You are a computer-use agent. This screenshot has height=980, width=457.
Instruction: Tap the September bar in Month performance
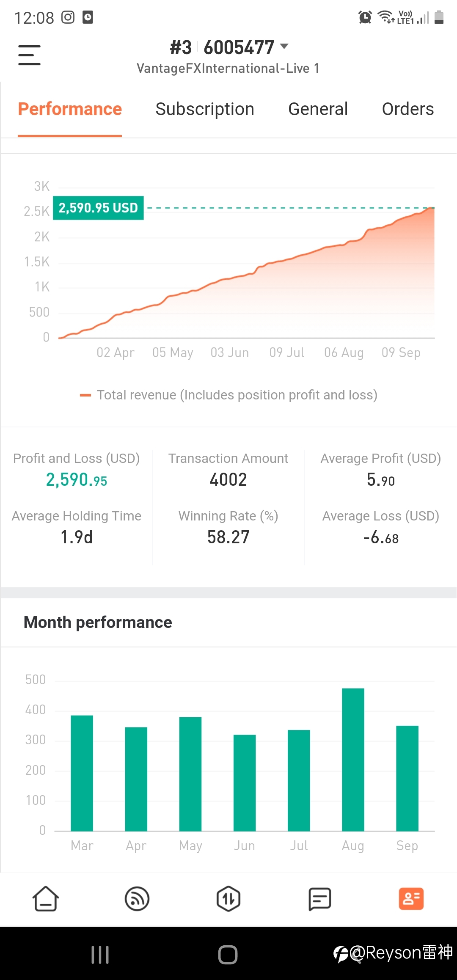point(407,778)
